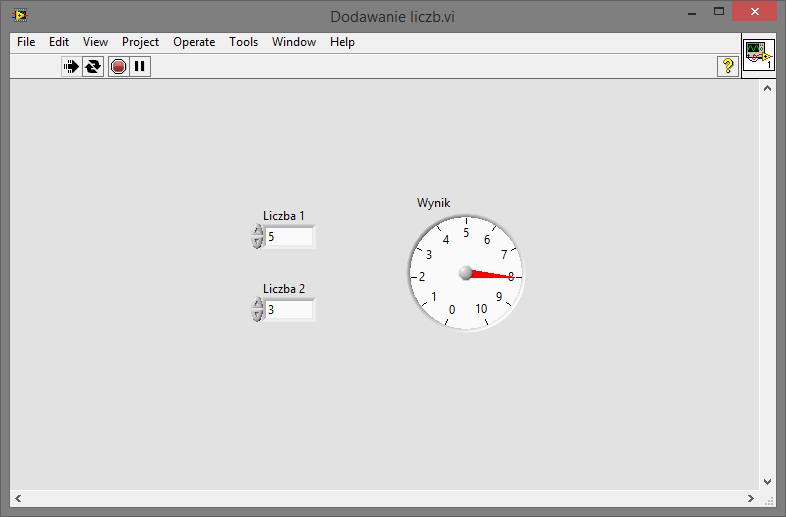Image resolution: width=786 pixels, height=517 pixels.
Task: Increment the Liczba 1 value
Action: [258, 231]
